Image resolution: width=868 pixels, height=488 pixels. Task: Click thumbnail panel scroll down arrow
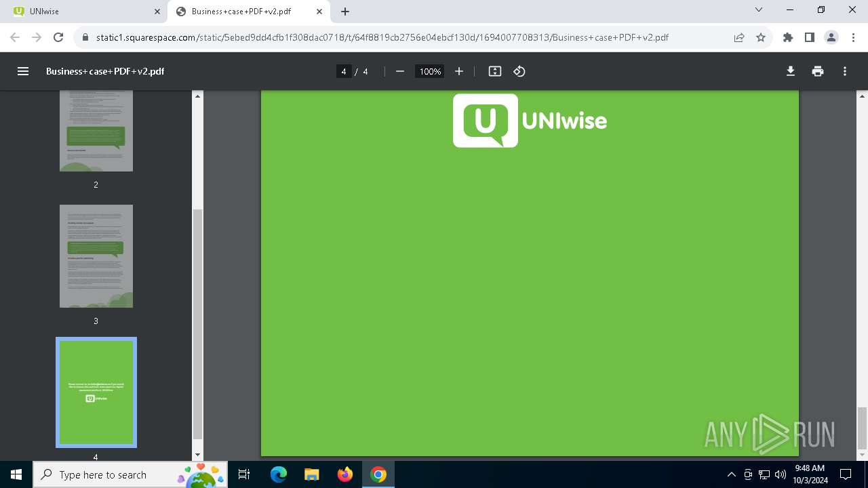(198, 455)
